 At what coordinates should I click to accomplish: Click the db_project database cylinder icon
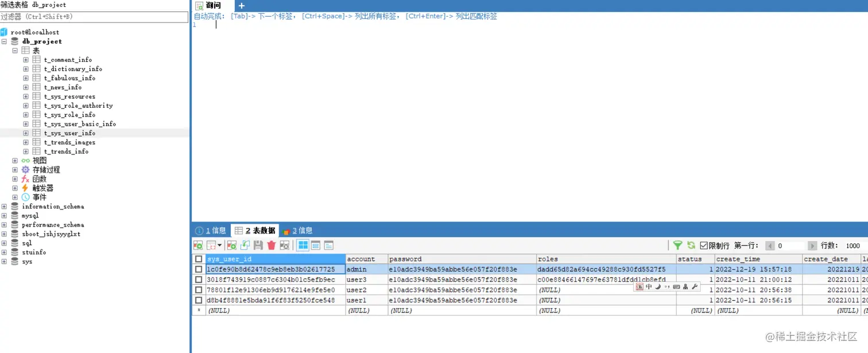coord(15,41)
